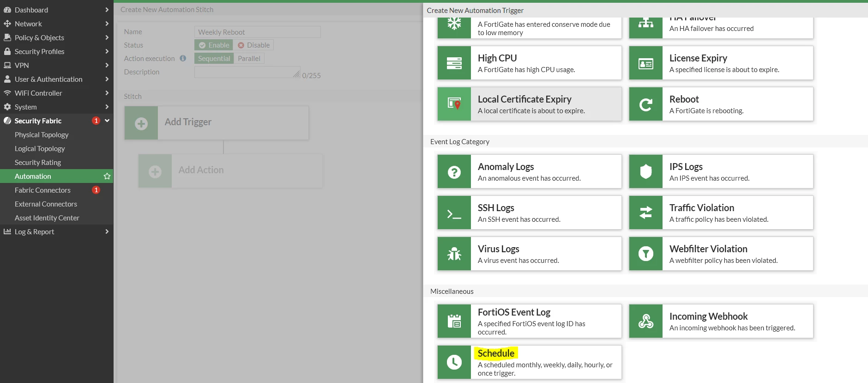Click the Security Profiles lock icon
868x383 pixels.
[7, 51]
